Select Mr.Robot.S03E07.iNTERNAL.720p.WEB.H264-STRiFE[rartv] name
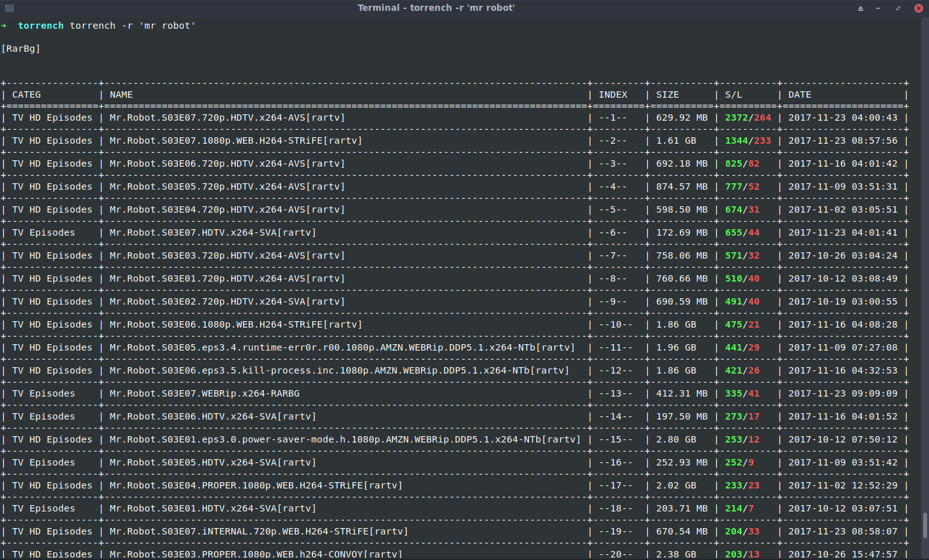Screen dimensions: 929x560 259,531
